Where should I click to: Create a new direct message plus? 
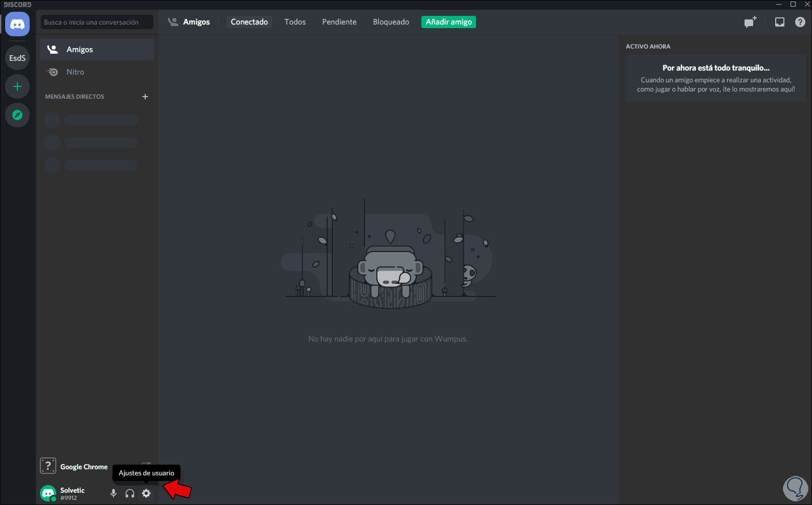click(x=145, y=97)
